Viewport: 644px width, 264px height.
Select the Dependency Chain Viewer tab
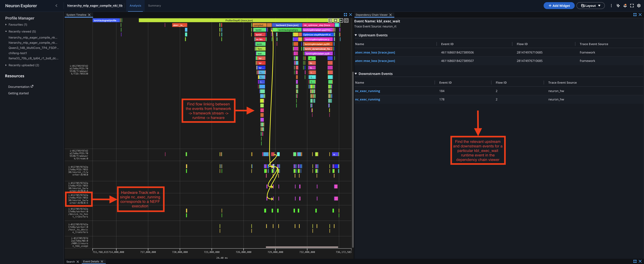372,15
